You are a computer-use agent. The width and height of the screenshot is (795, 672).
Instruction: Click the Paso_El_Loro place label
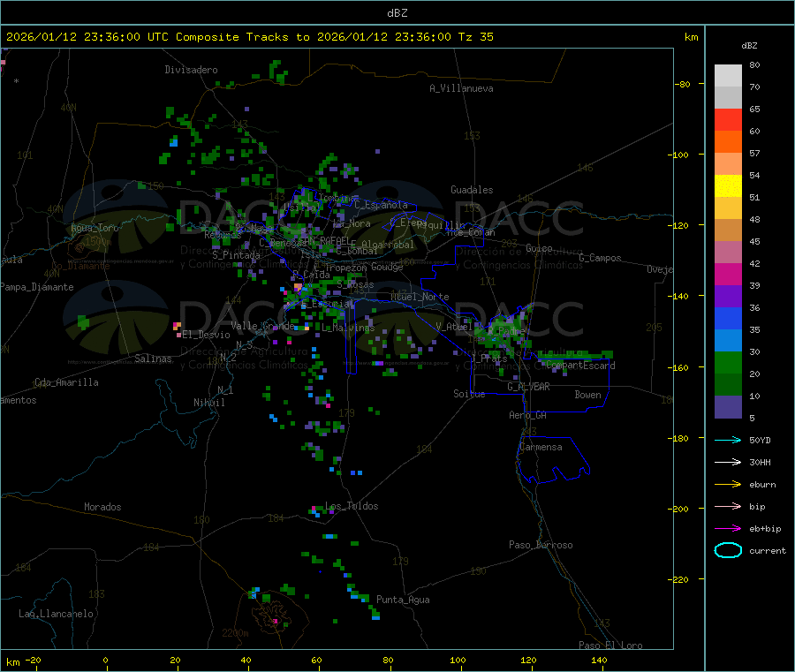(x=611, y=646)
